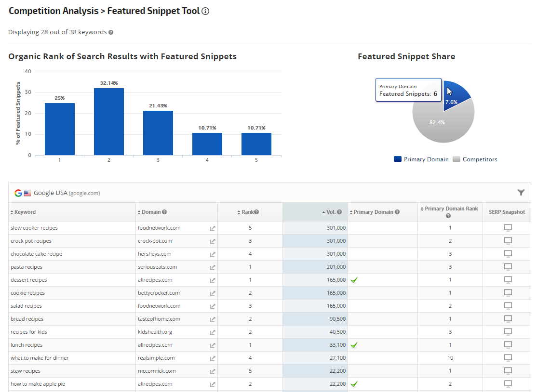The image size is (537, 392).
Task: Open SERP snapshot for slow cooker recipes
Action: click(x=508, y=228)
